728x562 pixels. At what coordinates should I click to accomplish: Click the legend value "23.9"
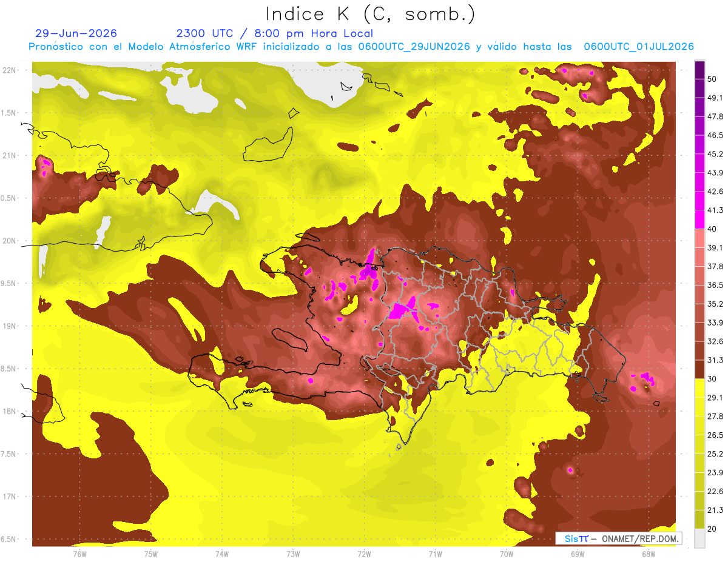[x=715, y=472]
